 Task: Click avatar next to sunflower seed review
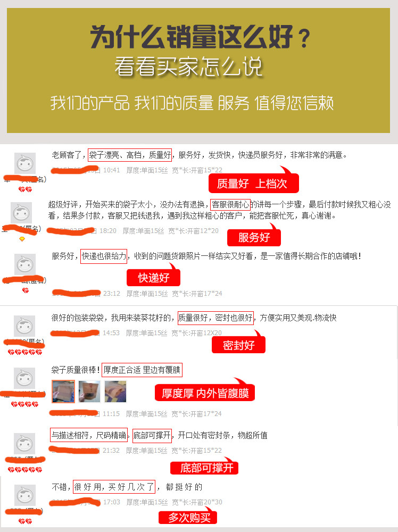click(24, 326)
